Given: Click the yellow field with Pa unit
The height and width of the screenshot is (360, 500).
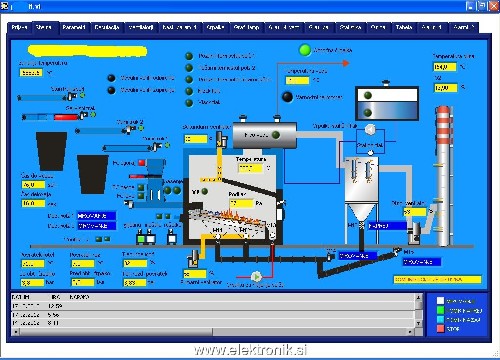Looking at the screenshot, I should (241, 203).
